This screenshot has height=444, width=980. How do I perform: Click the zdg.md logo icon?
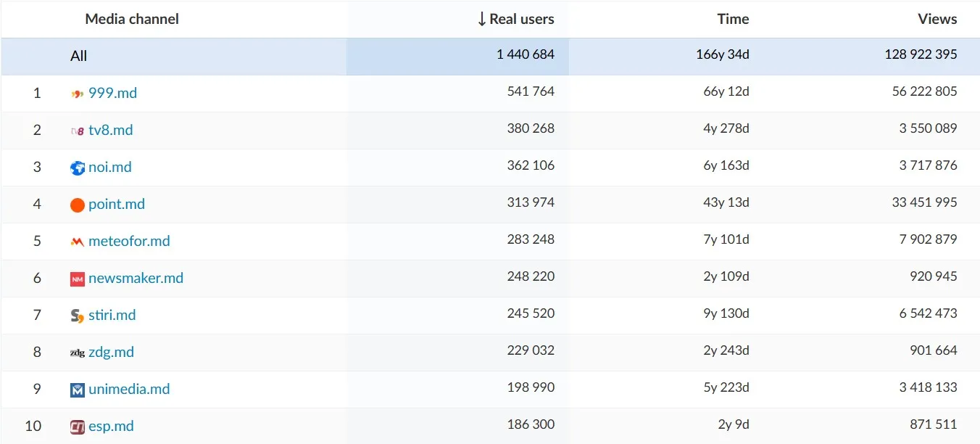pos(78,353)
